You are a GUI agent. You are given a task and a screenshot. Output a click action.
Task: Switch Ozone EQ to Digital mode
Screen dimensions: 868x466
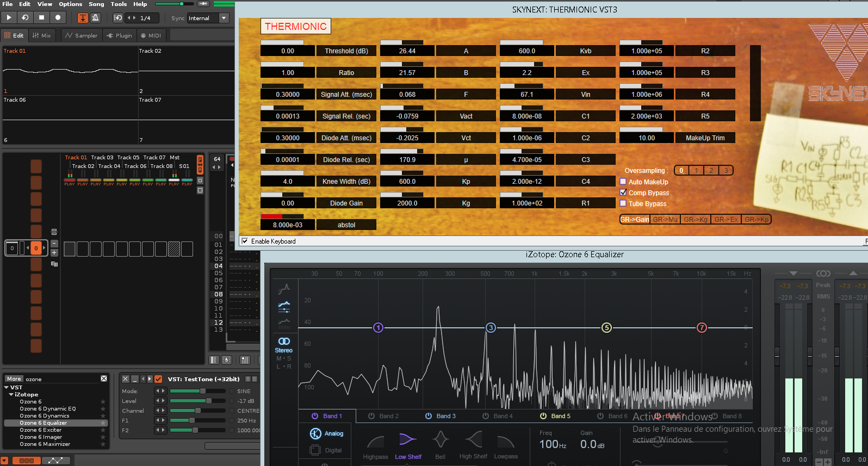(326, 450)
